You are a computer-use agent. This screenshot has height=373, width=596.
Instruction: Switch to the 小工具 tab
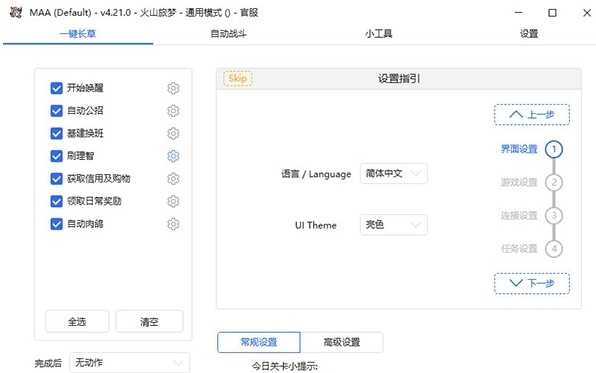(379, 34)
